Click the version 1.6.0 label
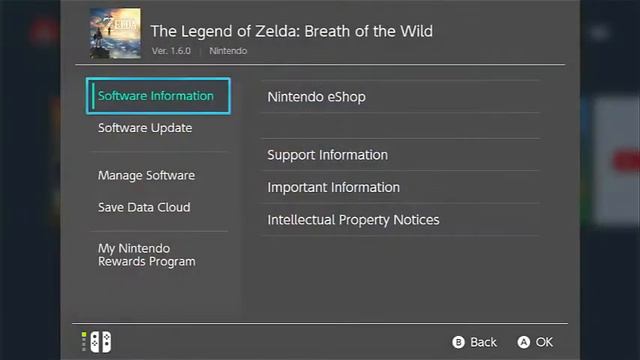 tap(171, 51)
